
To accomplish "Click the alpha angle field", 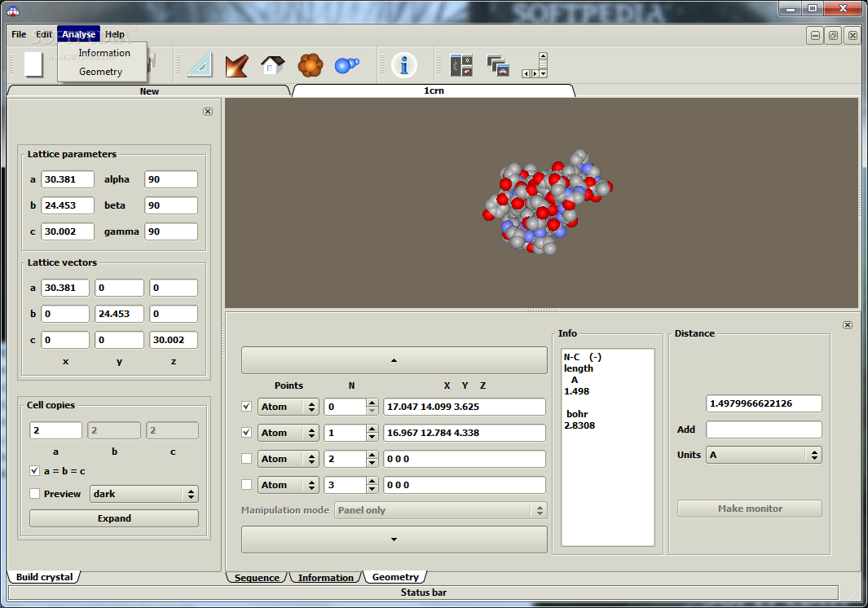I will coord(171,179).
